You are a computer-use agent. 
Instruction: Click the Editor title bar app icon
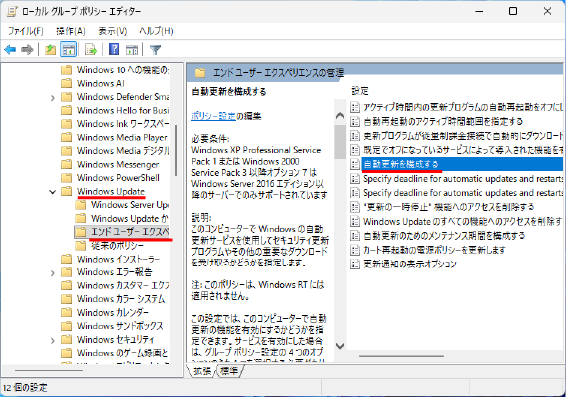[x=12, y=11]
